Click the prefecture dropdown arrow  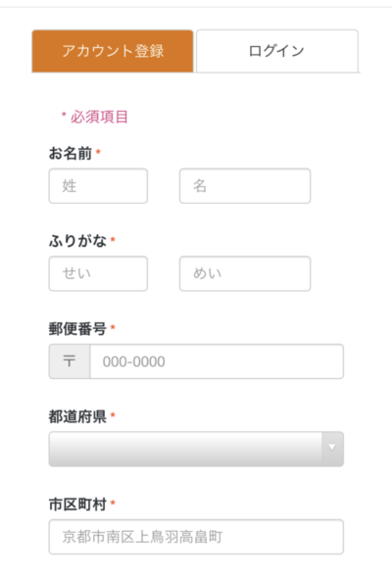coord(332,449)
